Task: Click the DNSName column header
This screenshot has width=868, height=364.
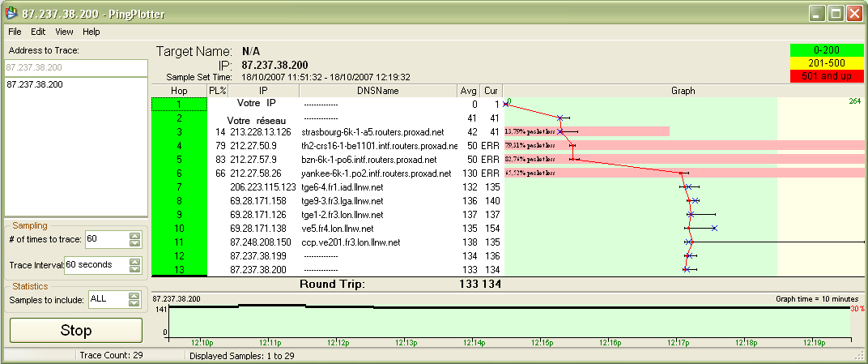Action: pyautogui.click(x=378, y=91)
